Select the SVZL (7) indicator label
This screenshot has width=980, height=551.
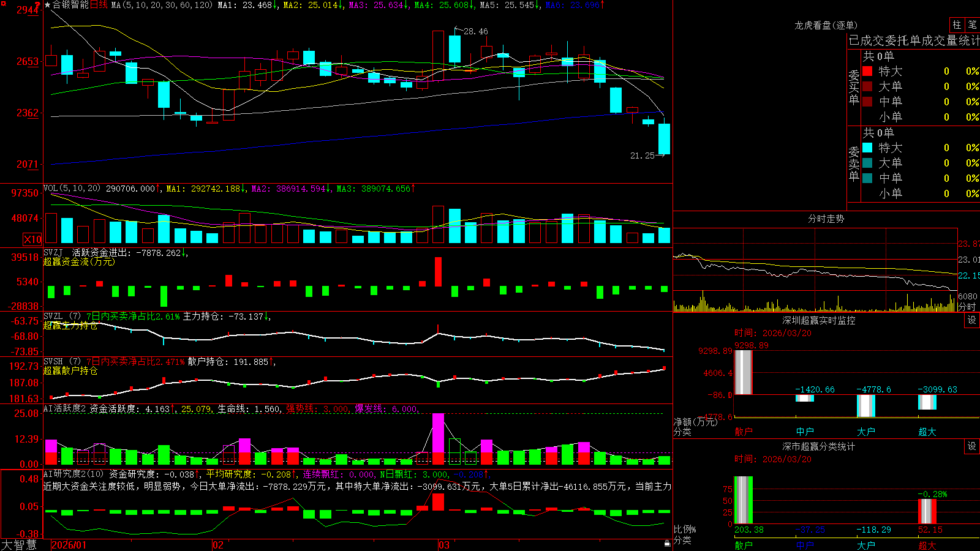[x=62, y=317]
